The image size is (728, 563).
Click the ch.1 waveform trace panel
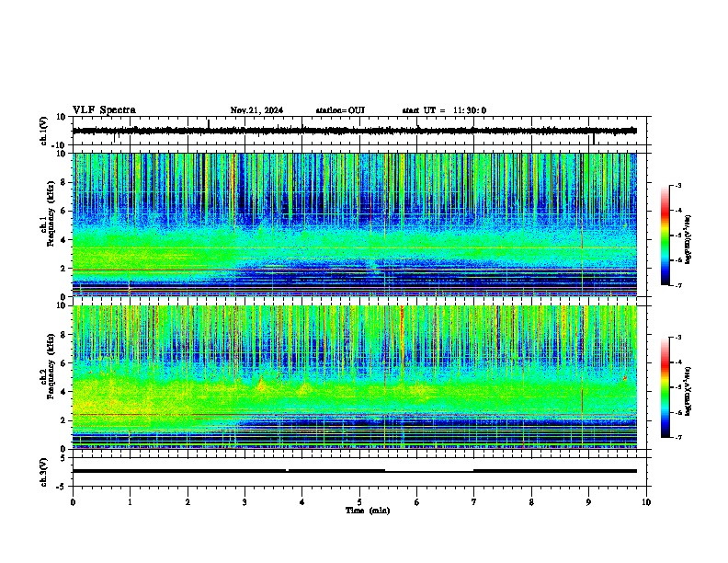click(x=359, y=131)
